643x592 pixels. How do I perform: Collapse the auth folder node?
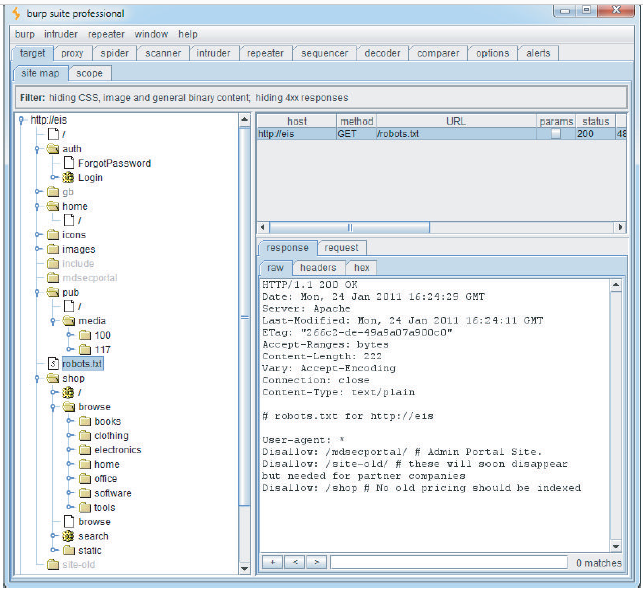(x=37, y=149)
